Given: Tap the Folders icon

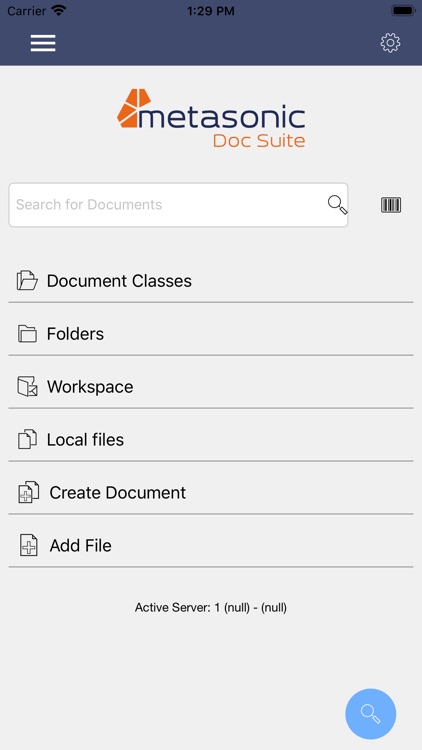Looking at the screenshot, I should coord(27,334).
